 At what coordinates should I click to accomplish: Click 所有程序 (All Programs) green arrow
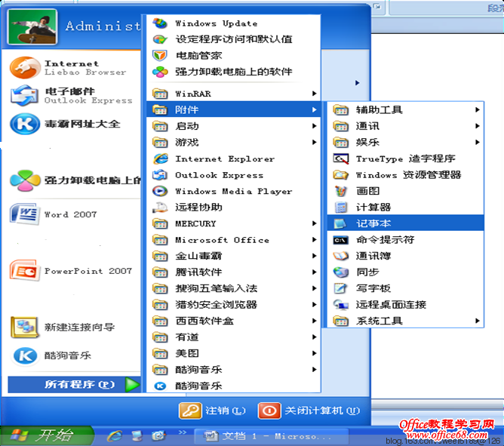point(132,384)
